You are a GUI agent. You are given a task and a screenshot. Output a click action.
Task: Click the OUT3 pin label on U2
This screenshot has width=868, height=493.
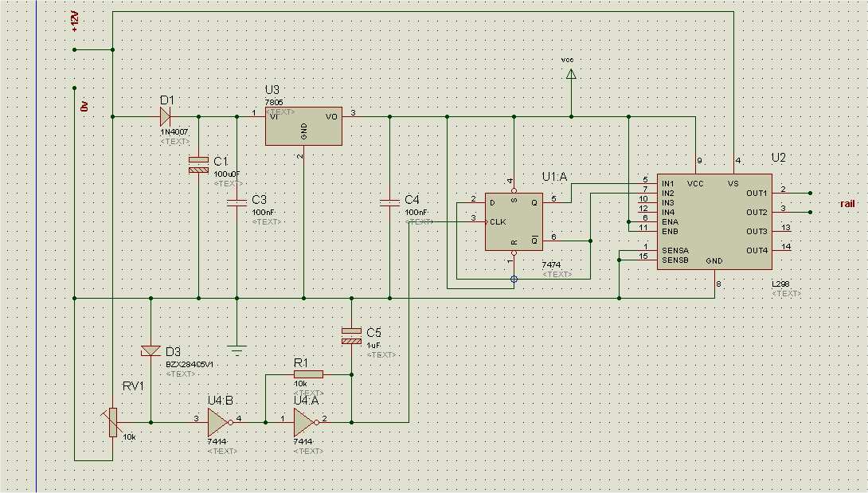(757, 231)
